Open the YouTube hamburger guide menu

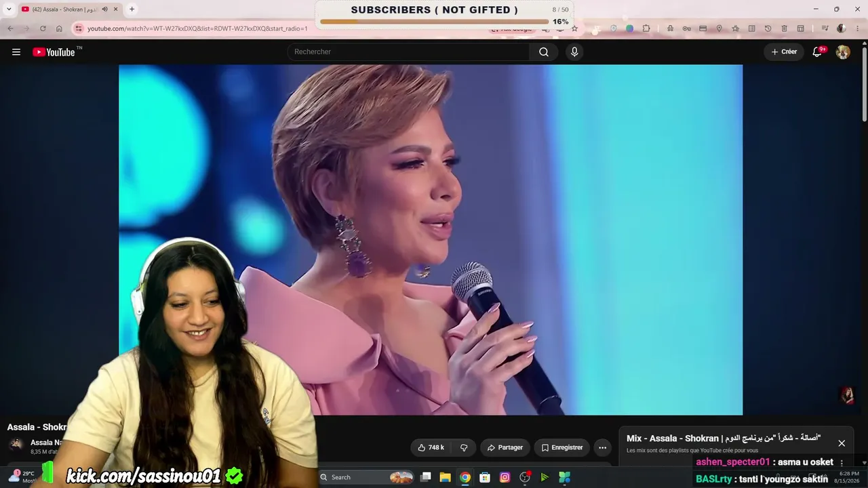click(x=16, y=52)
